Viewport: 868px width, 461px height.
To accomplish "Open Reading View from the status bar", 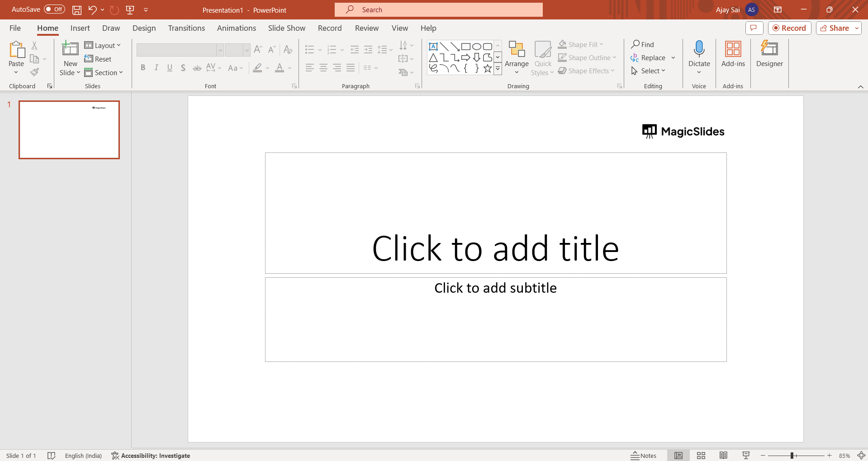I will [x=723, y=456].
